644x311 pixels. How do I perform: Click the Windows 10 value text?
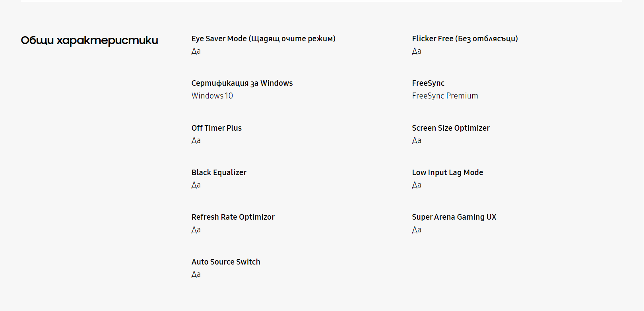(212, 96)
